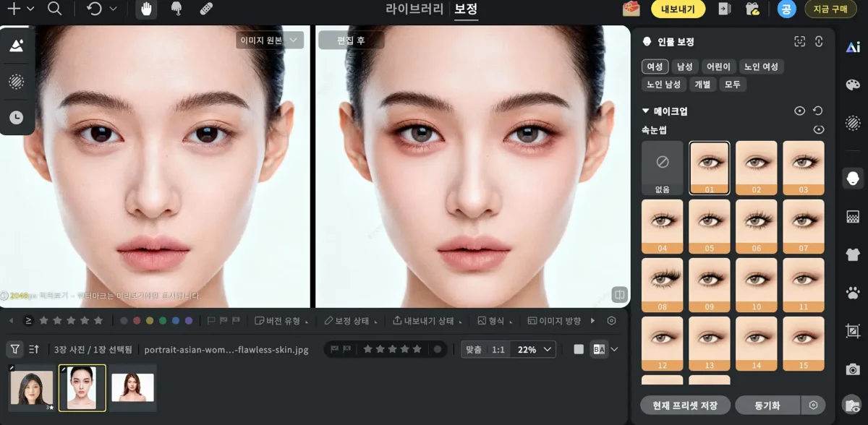
Task: Click the red gift box icon
Action: point(631,9)
